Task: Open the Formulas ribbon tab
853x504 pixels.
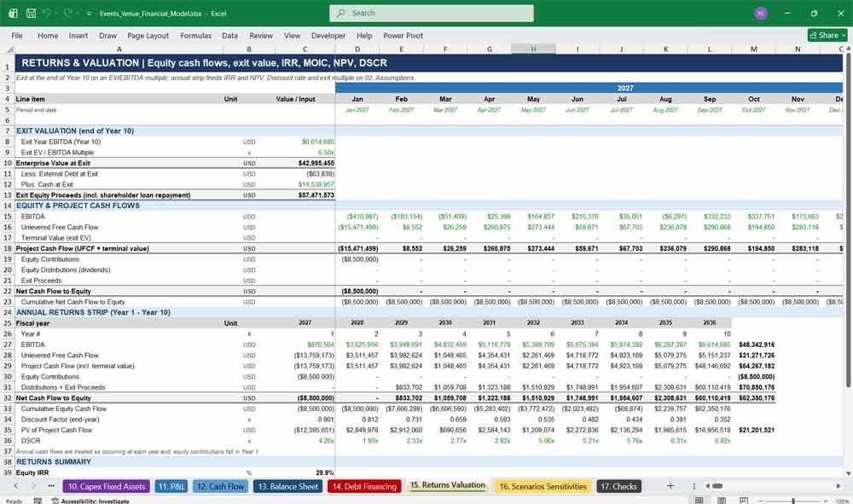Action: click(196, 35)
